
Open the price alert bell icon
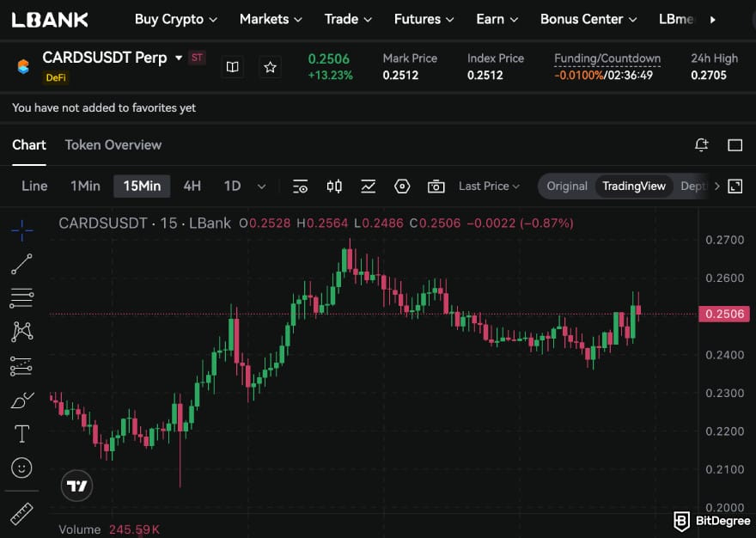pos(702,144)
